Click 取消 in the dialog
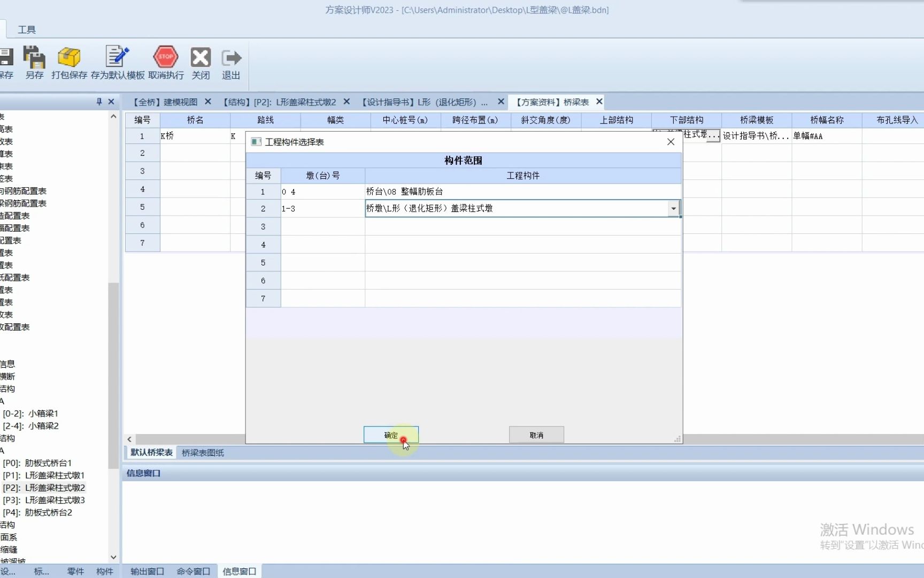The height and width of the screenshot is (578, 924). tap(536, 435)
